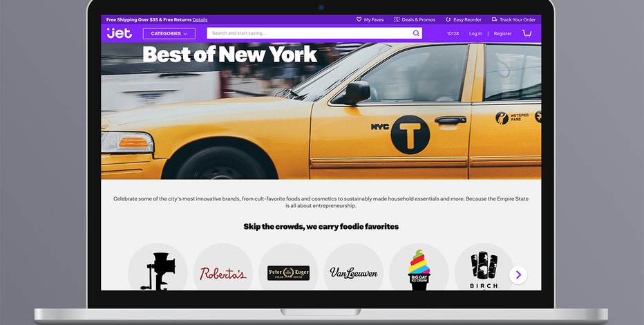Click the 'Skip the crowds, we carry foodie favorites' heading

(321, 226)
